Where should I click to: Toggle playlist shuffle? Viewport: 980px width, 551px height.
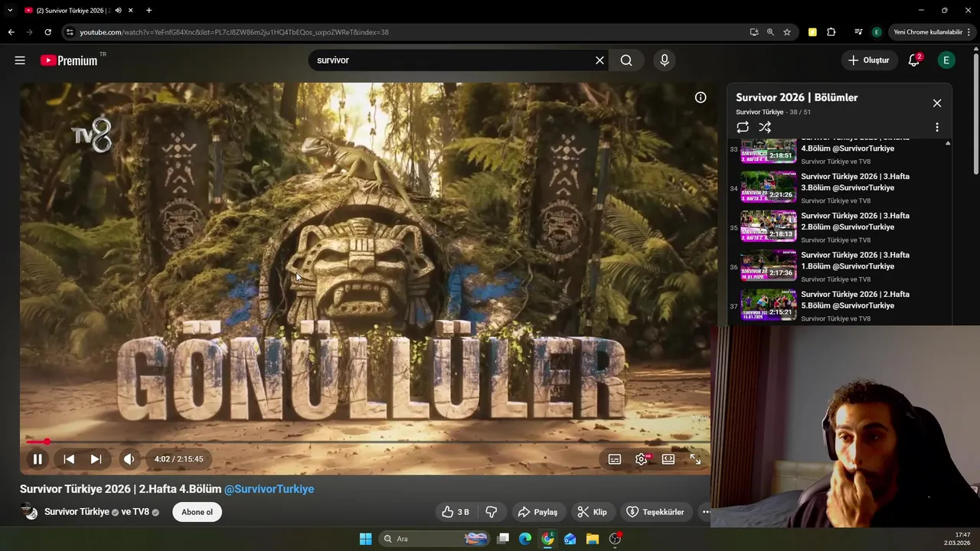(765, 127)
